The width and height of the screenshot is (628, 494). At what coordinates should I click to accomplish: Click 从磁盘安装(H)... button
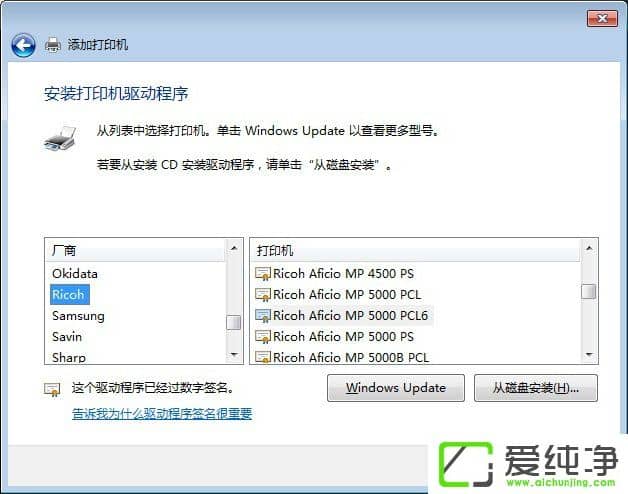pos(535,388)
